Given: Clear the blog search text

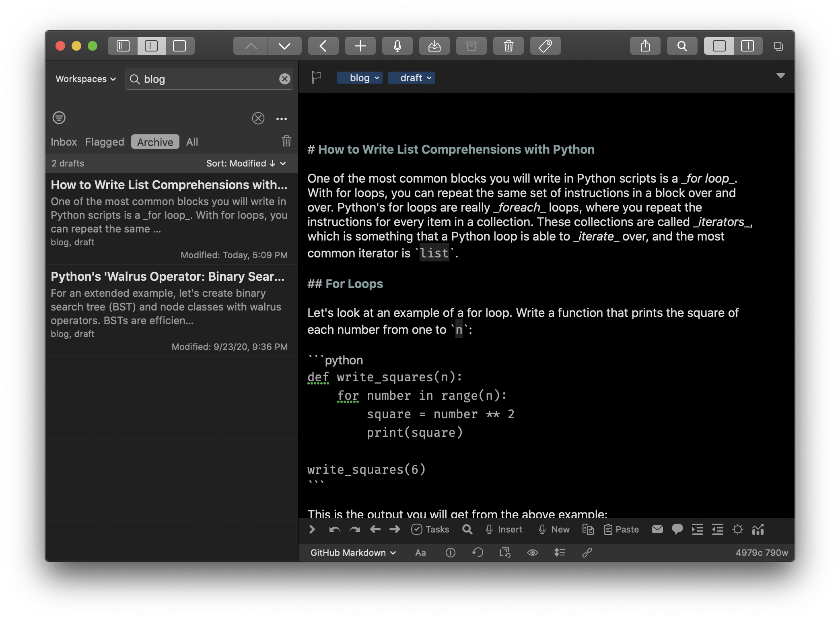Looking at the screenshot, I should point(284,79).
